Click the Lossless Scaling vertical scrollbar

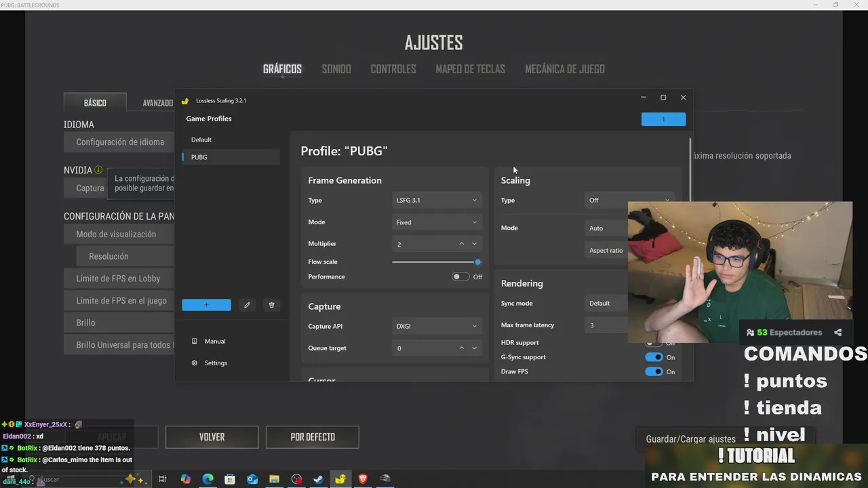click(x=690, y=169)
